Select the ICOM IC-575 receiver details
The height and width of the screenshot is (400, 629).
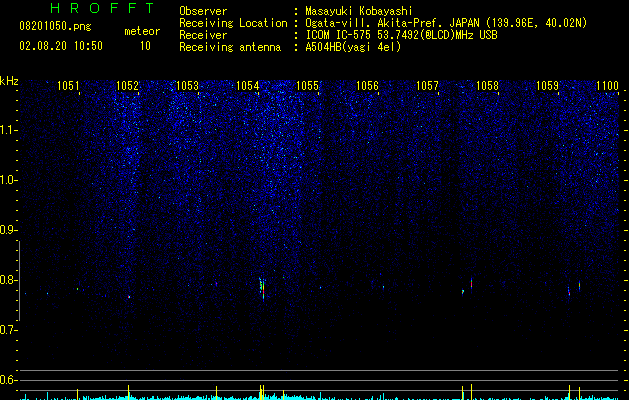401,35
